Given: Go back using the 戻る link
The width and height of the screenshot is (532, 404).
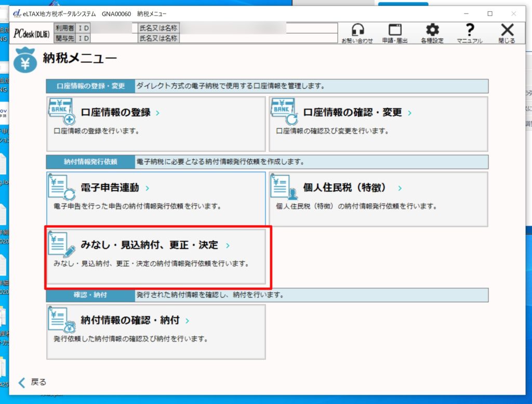Looking at the screenshot, I should click(x=32, y=383).
